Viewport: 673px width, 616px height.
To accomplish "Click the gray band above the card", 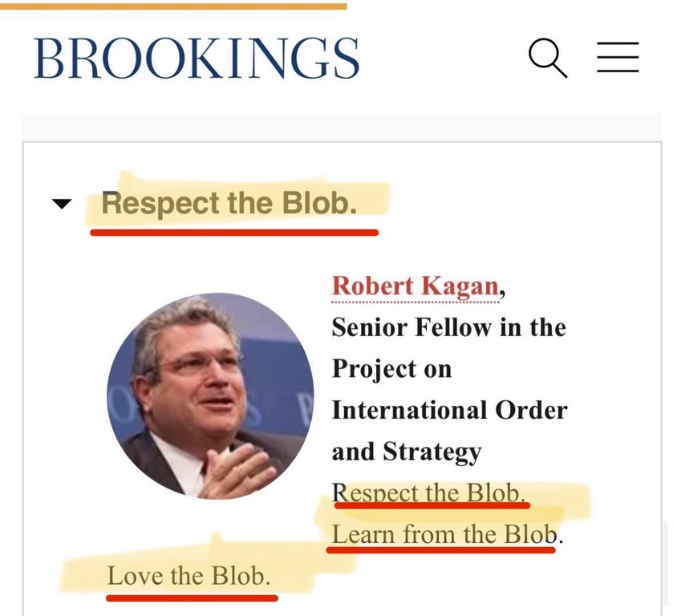I will pyautogui.click(x=345, y=127).
